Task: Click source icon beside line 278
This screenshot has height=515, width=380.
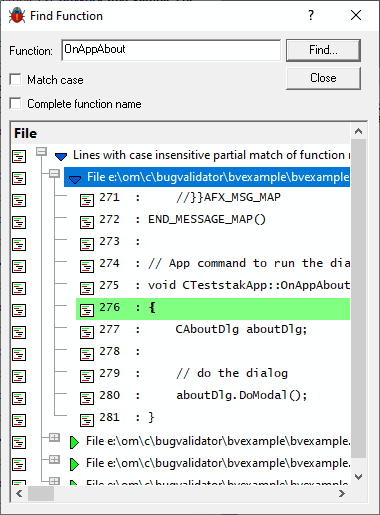Action: pyautogui.click(x=87, y=354)
